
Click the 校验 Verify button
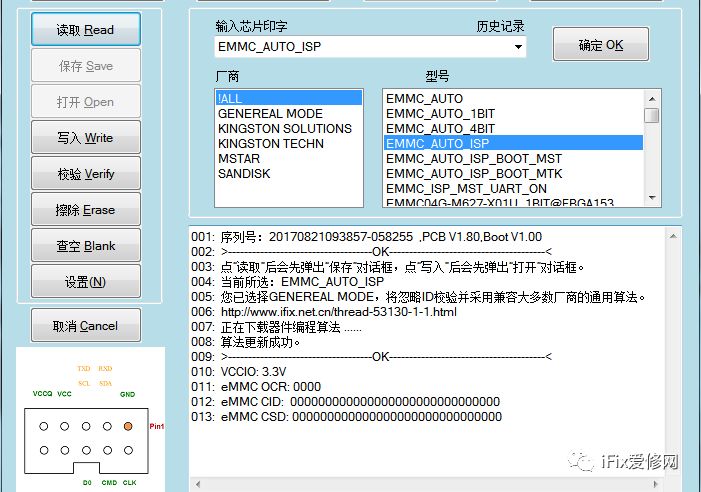tap(85, 174)
